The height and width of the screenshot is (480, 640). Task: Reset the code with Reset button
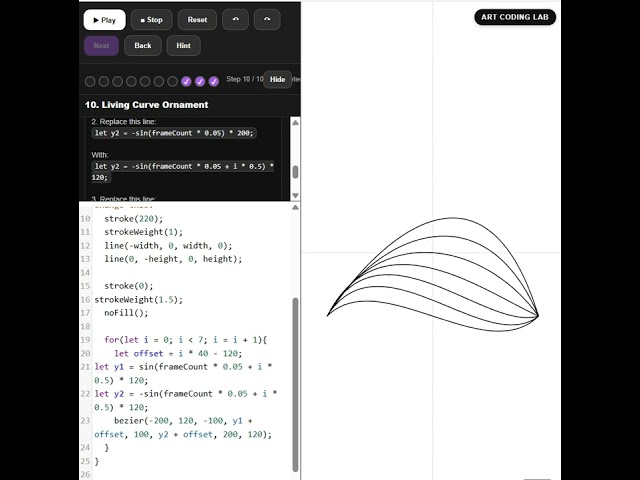(197, 20)
